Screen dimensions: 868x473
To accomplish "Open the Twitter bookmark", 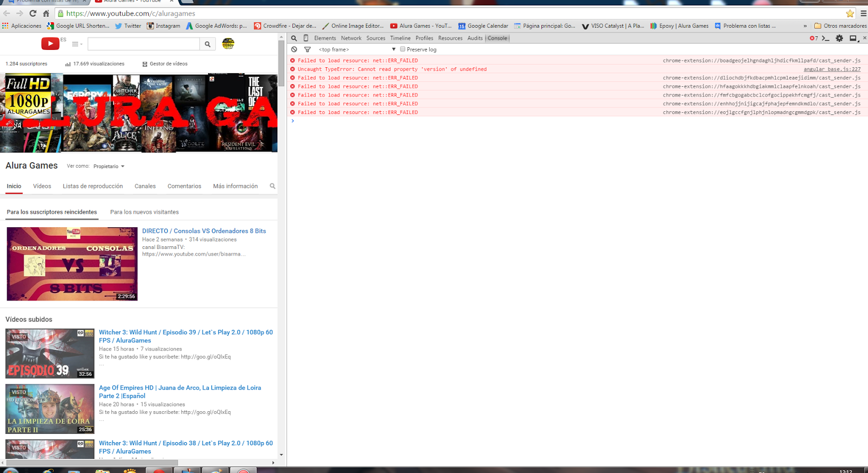I will pos(128,25).
